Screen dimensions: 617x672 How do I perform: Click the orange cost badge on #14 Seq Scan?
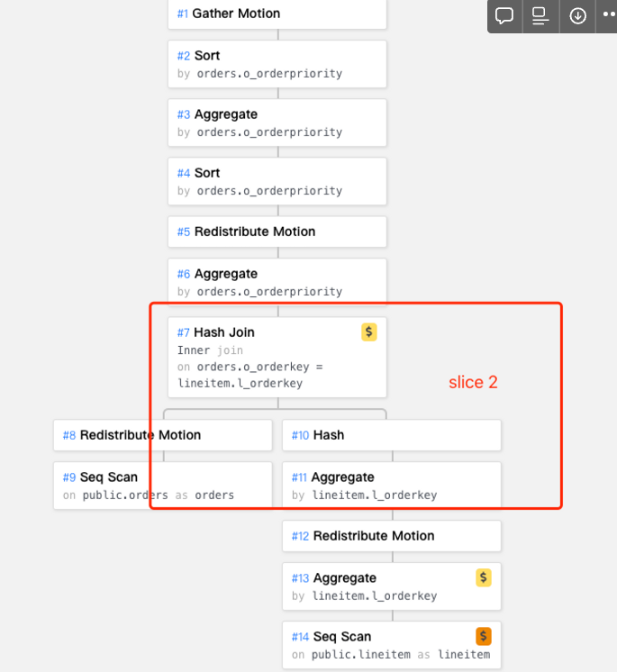[x=484, y=637]
